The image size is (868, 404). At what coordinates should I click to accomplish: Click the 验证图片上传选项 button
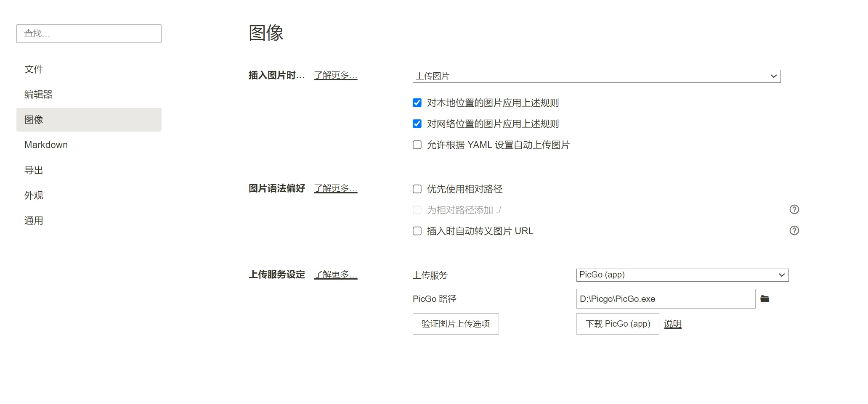(456, 324)
